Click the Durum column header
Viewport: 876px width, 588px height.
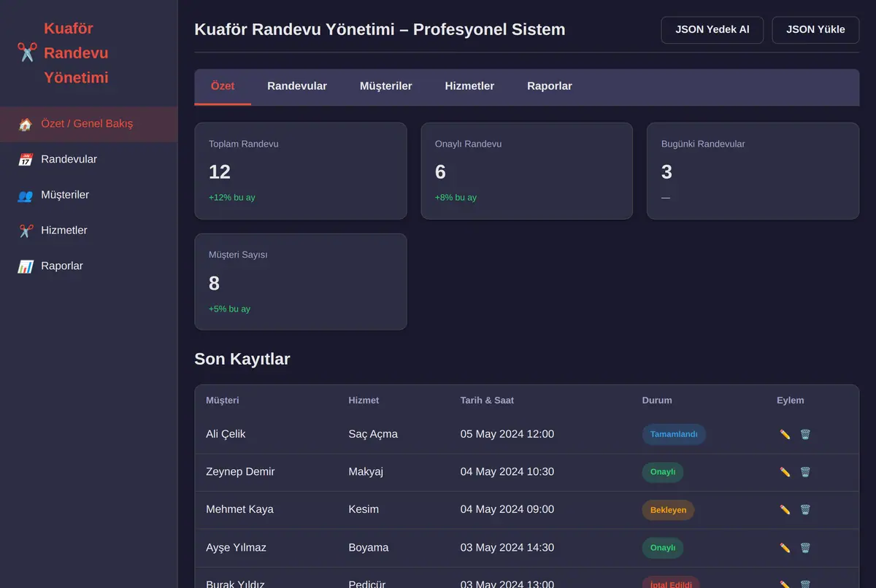657,401
